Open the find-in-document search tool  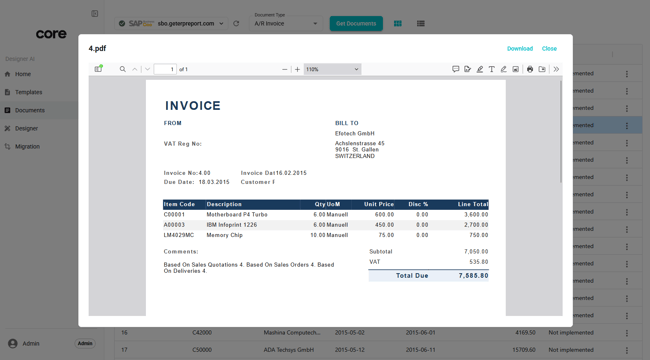coord(123,69)
